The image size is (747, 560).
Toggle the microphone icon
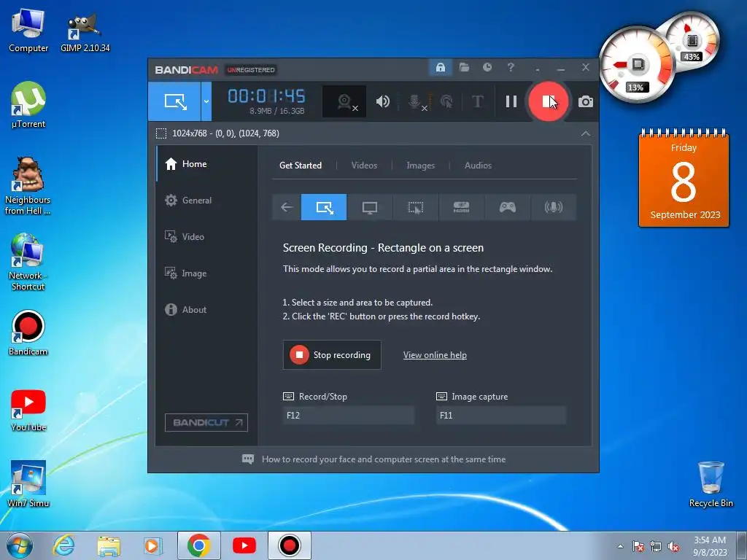[415, 101]
